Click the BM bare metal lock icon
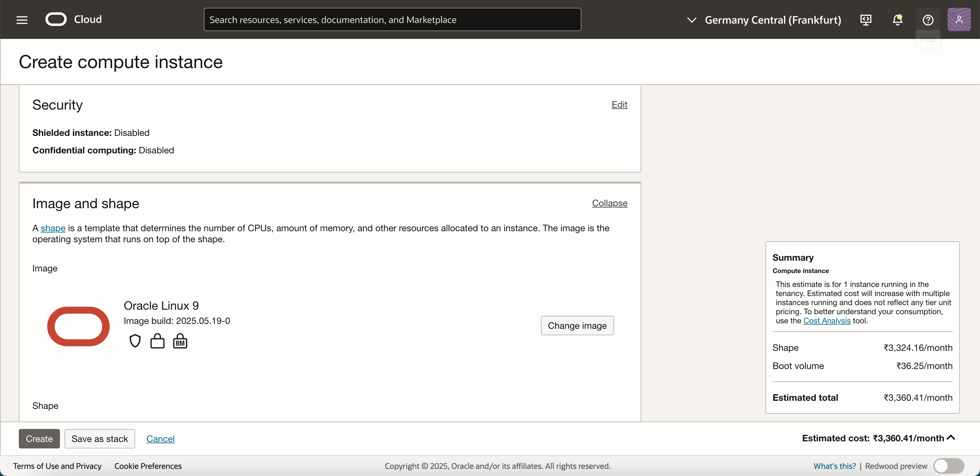 point(180,341)
